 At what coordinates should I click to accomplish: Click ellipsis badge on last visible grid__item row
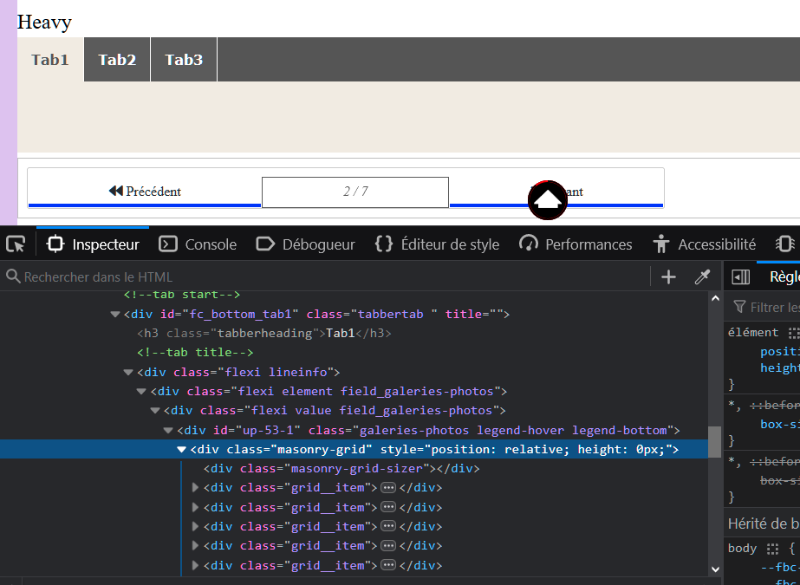[x=388, y=566]
